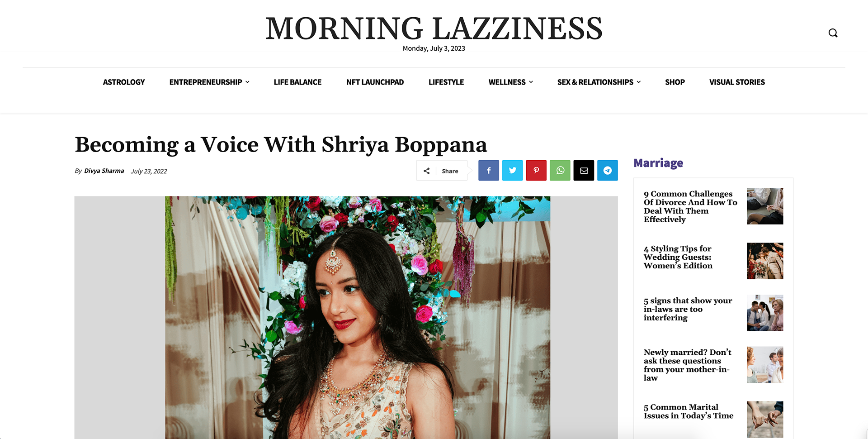868x439 pixels.
Task: Open the Marriage category heading
Action: pyautogui.click(x=658, y=163)
